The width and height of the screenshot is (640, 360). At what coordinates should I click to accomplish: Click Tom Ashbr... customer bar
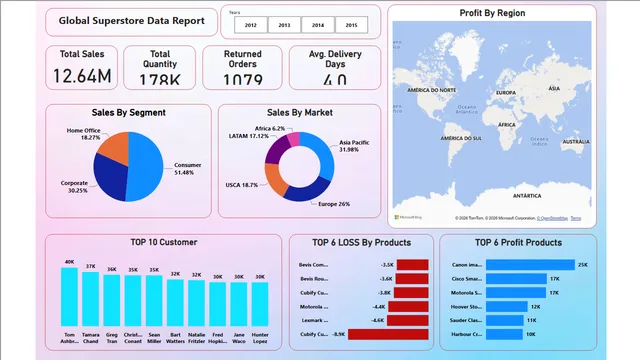(69, 297)
